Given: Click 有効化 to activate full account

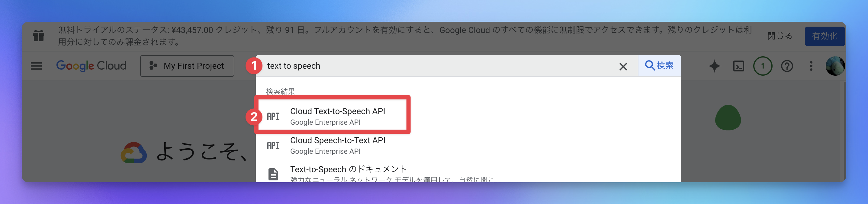Looking at the screenshot, I should click(x=824, y=36).
